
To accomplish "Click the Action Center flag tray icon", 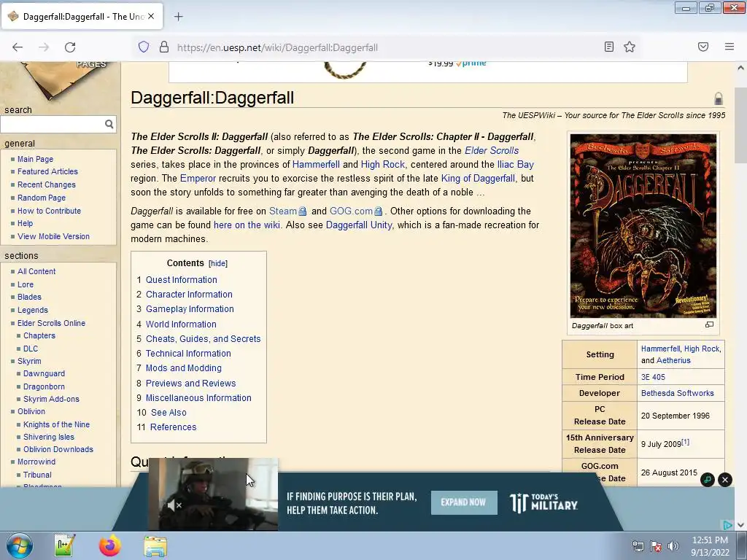I will click(x=656, y=546).
